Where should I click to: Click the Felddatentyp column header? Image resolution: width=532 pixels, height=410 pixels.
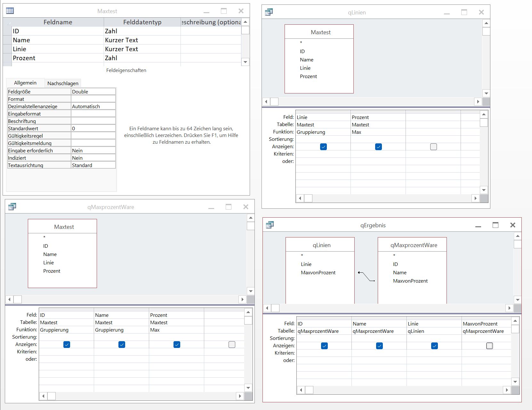coord(142,22)
